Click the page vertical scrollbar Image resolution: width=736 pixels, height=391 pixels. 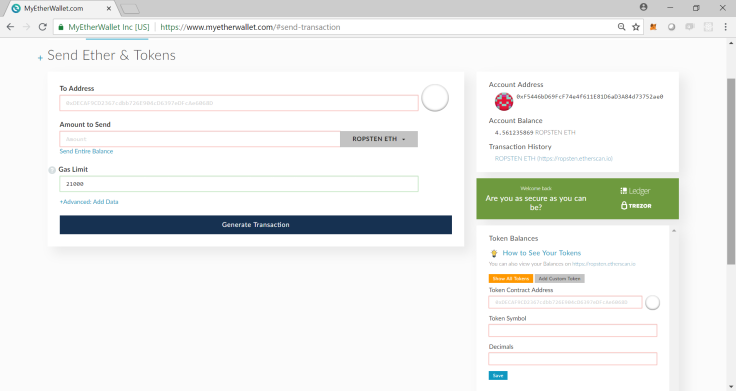coord(731,171)
